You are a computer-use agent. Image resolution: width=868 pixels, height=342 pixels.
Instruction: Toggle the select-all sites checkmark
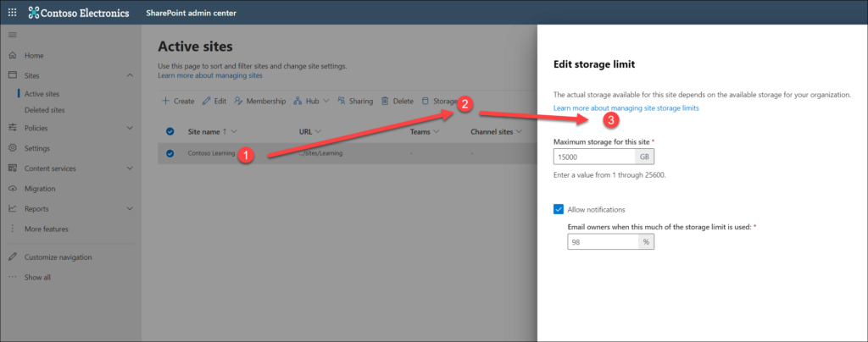[x=170, y=131]
